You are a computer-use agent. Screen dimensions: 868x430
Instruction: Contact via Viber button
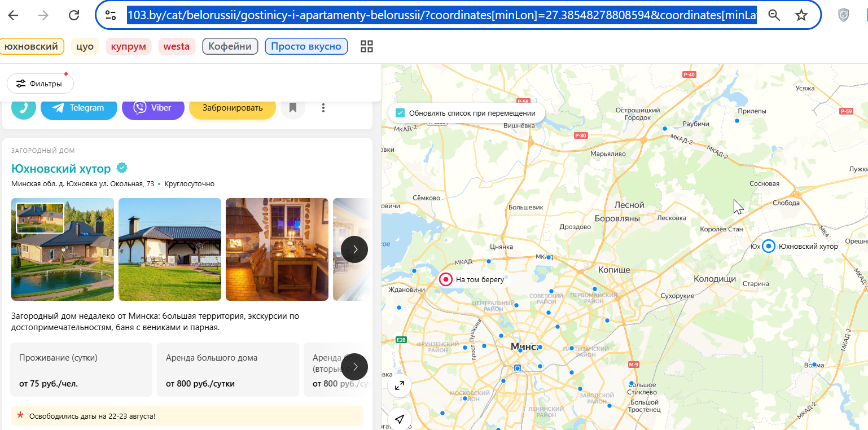pyautogui.click(x=153, y=108)
